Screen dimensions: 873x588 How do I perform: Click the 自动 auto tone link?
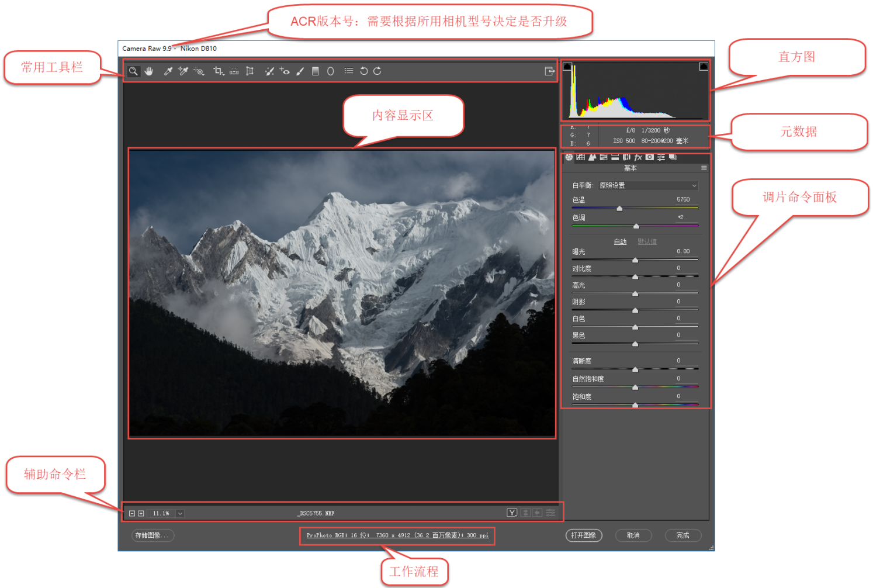click(x=620, y=242)
